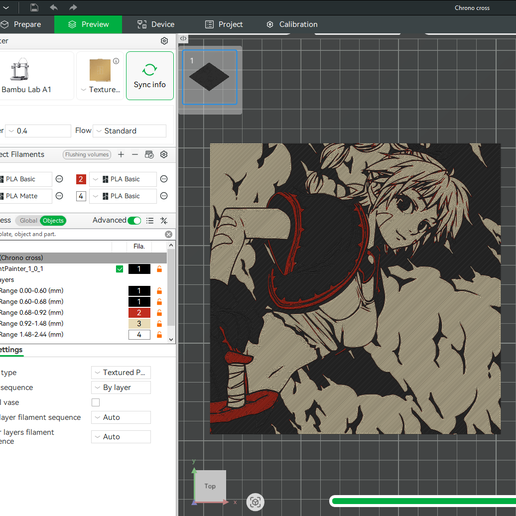Click the undo arrow icon
Viewport: 516px width, 516px height.
coord(54,7)
